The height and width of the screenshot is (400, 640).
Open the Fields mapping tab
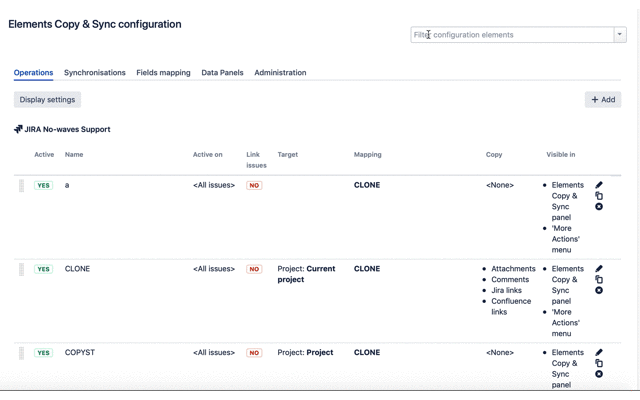(163, 73)
